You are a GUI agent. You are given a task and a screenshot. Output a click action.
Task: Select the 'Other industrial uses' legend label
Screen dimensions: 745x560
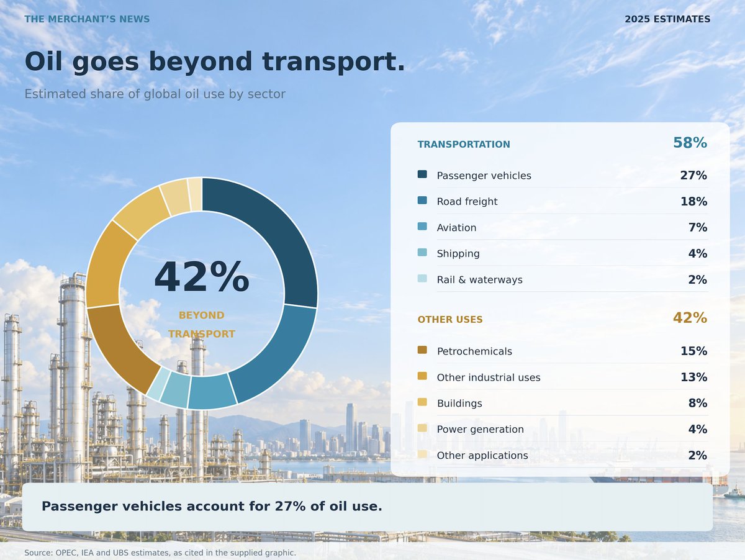489,377
